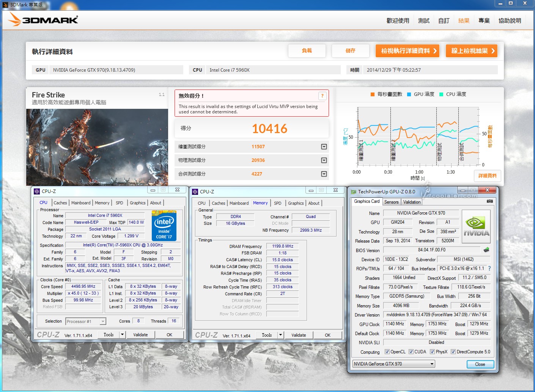Click the question mark help icon in invalid score box
Viewport: 535px width, 392px height.
pyautogui.click(x=322, y=96)
